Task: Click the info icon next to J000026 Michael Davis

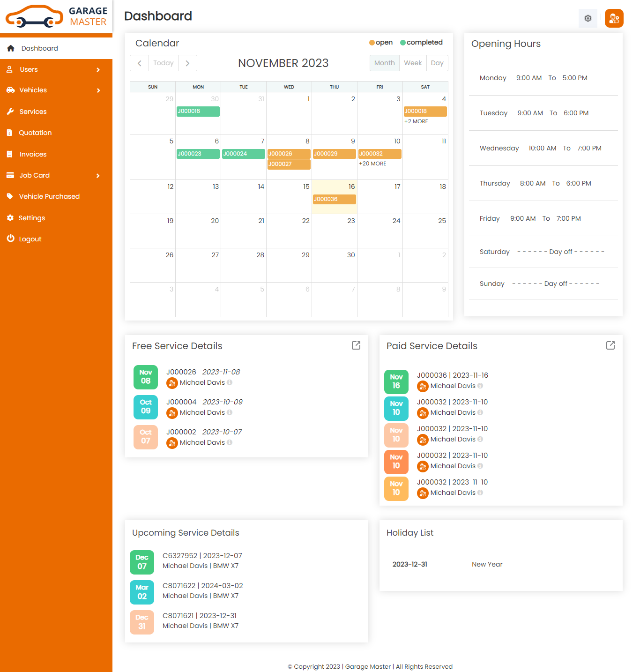Action: tap(230, 382)
